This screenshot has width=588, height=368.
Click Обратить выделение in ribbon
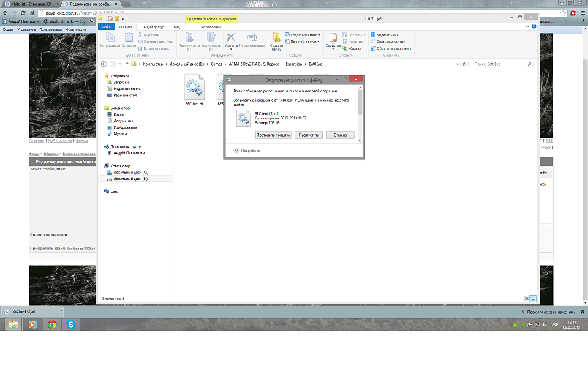(391, 48)
